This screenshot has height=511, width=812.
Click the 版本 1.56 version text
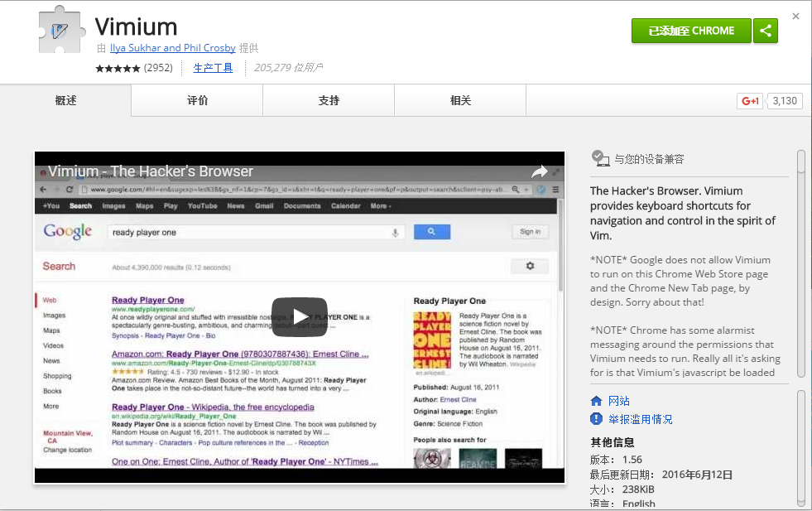616,460
